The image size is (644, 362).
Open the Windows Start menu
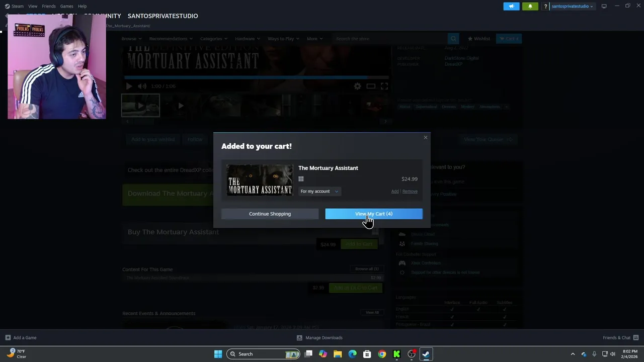(218, 354)
